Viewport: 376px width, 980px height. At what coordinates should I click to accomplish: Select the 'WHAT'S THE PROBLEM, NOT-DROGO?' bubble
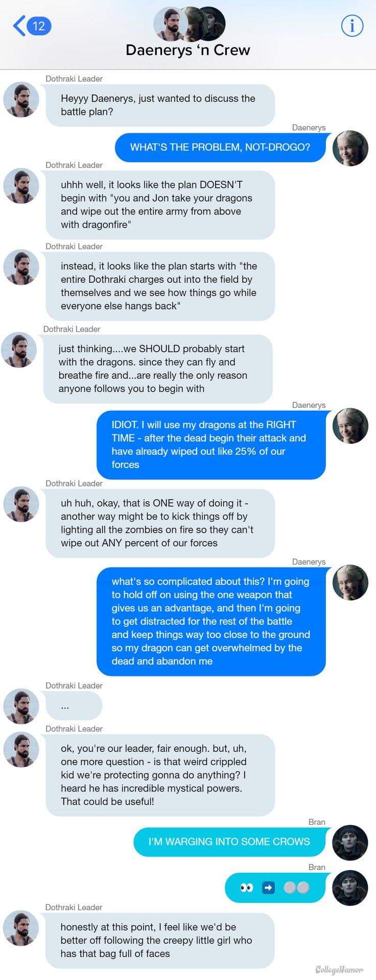point(220,148)
